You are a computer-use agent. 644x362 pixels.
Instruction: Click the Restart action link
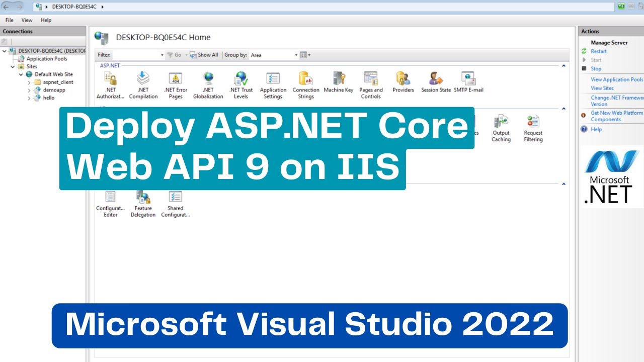tap(599, 51)
